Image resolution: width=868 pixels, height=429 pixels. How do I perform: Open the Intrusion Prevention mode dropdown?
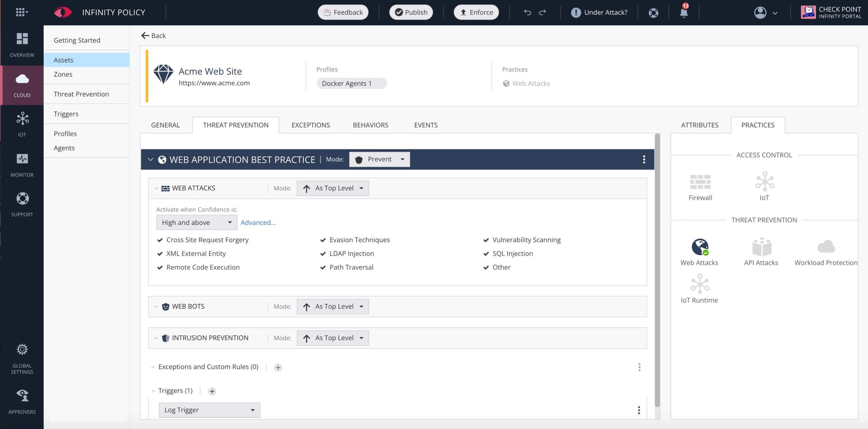tap(333, 338)
